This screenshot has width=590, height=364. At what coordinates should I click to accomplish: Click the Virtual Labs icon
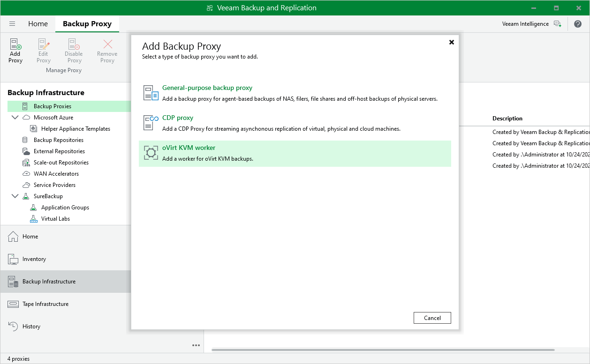33,219
